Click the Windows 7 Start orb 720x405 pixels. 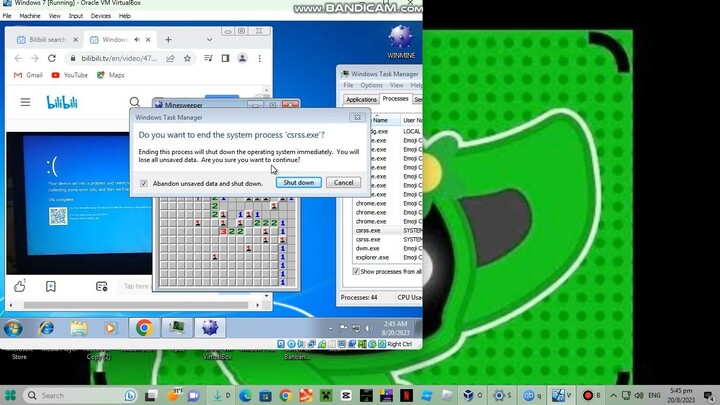pos(14,328)
